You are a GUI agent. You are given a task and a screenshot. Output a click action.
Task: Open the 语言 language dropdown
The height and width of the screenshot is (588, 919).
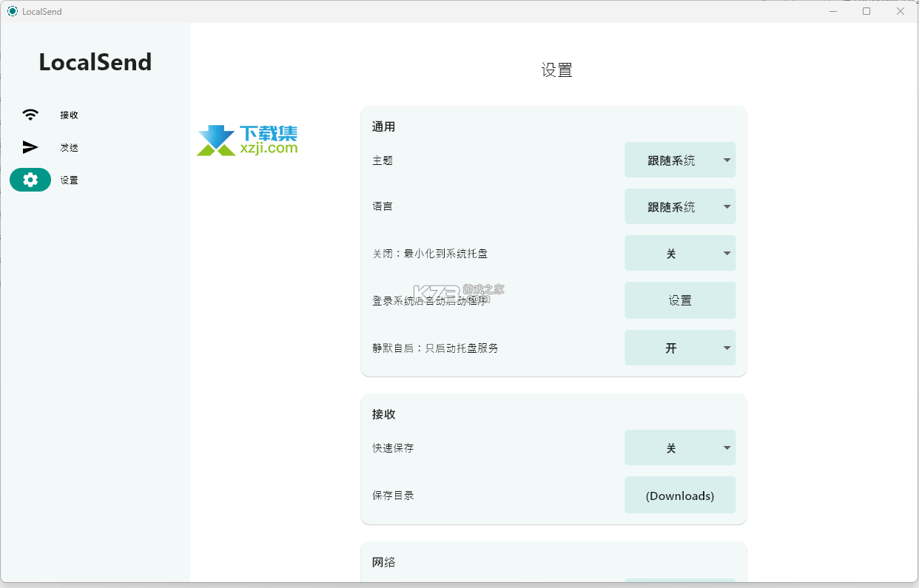680,206
